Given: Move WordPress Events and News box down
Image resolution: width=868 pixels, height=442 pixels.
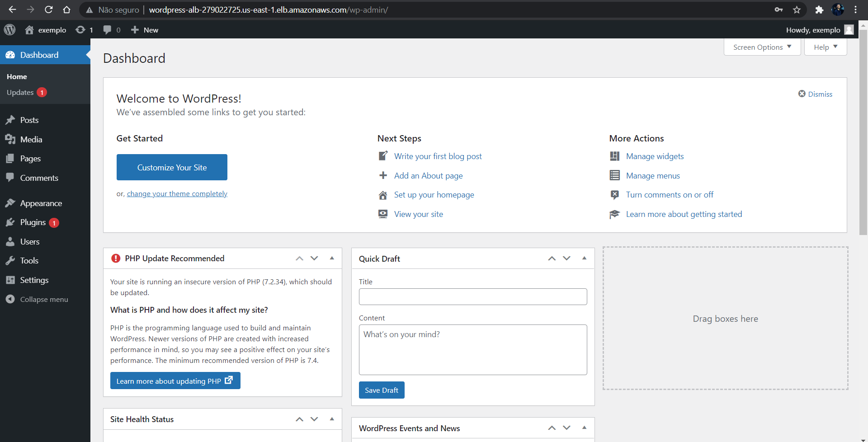Looking at the screenshot, I should tap(566, 428).
